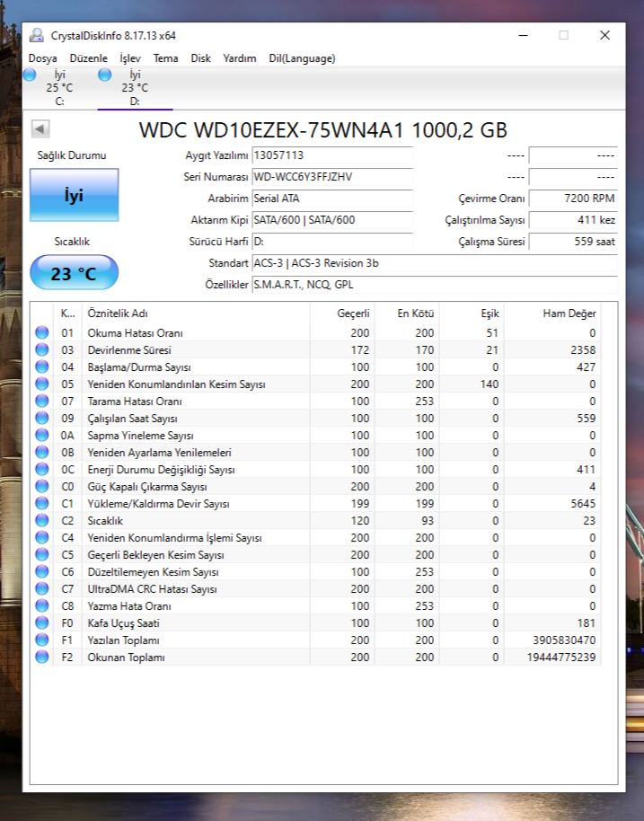Click status orb for Yükleme/Kaldırma Devir Sayısı
This screenshot has width=644, height=821.
(x=42, y=503)
